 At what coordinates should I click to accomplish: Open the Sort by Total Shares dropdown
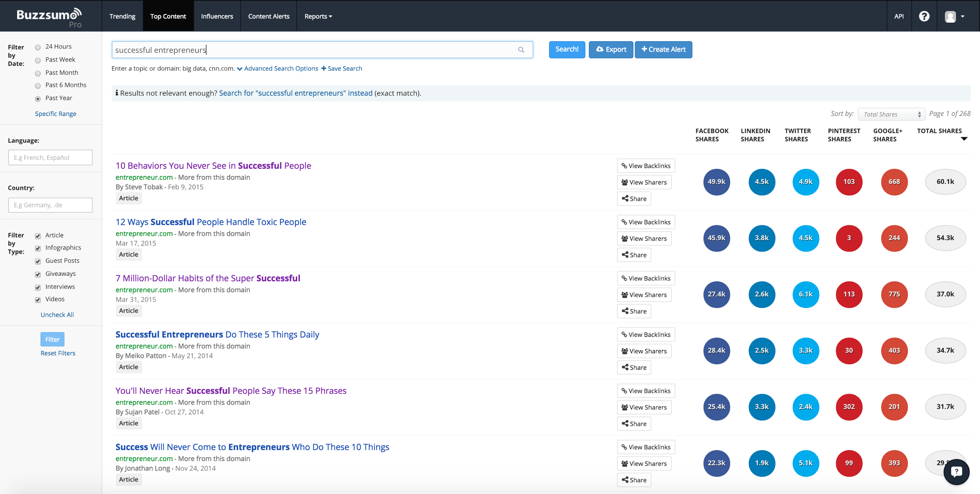point(891,114)
